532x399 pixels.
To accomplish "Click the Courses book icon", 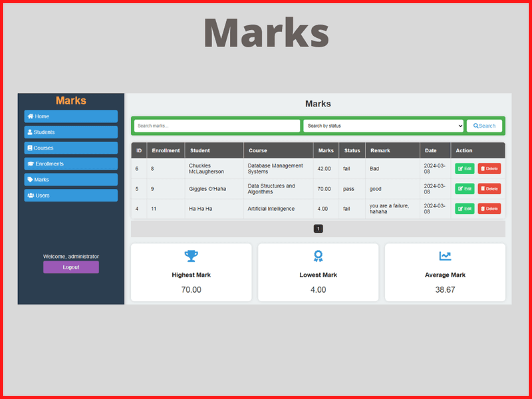I will (30, 148).
